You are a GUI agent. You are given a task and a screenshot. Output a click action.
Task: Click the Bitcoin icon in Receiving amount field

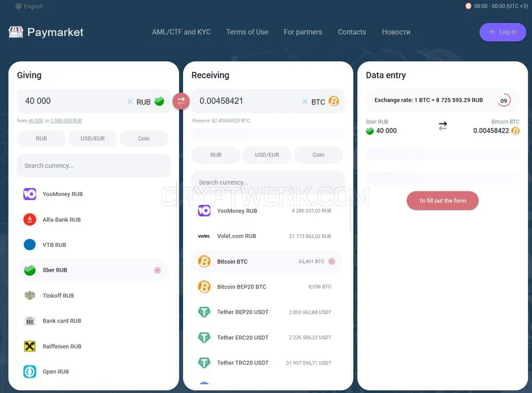334,101
